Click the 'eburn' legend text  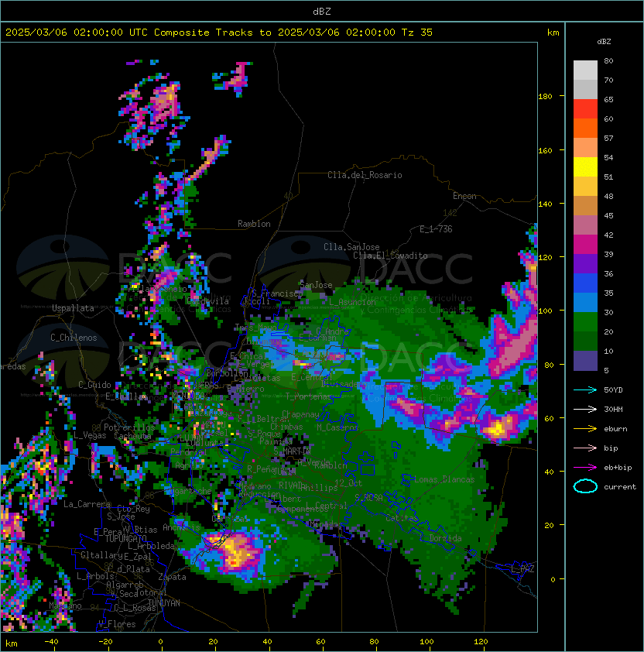coord(615,429)
